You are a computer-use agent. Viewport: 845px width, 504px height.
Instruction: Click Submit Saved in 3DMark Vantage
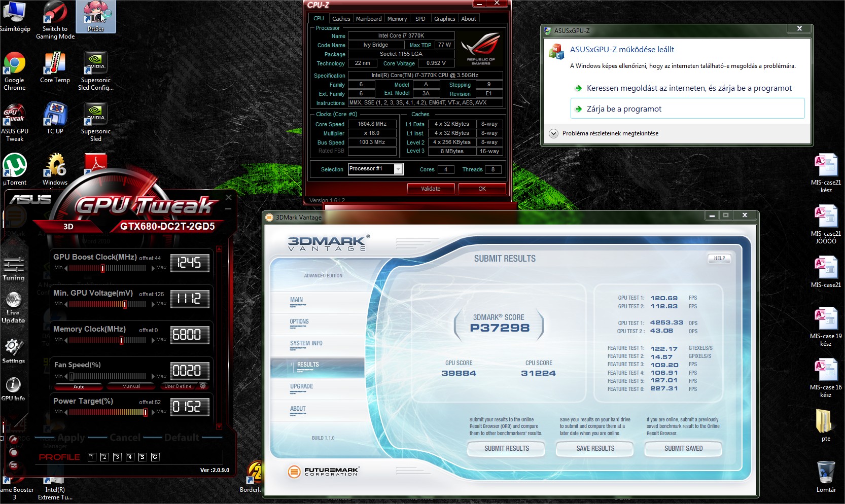pyautogui.click(x=683, y=449)
